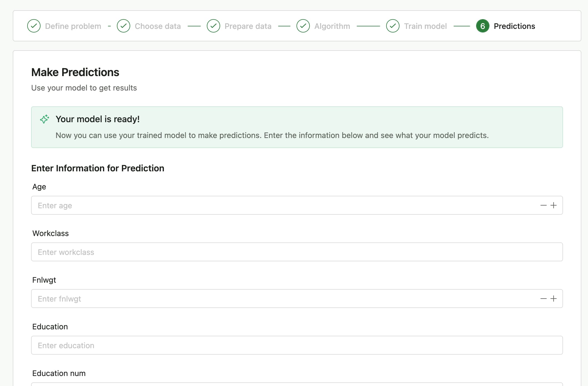The width and height of the screenshot is (588, 386).
Task: Click the Education num field label
Action: coord(59,373)
